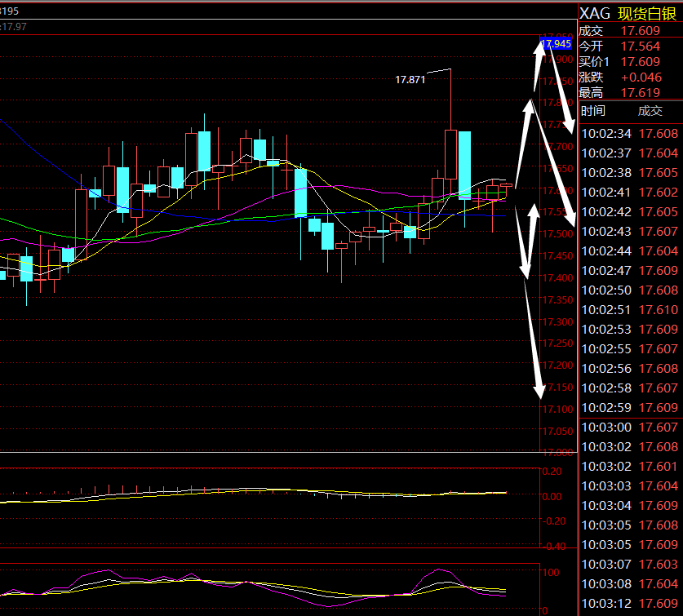Select the 10:02:51 tick at 17.610
Screen dimensions: 683x616
[x=630, y=310]
